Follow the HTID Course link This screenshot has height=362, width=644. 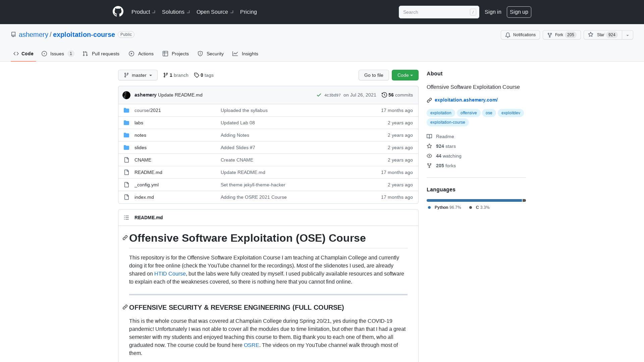(x=170, y=274)
